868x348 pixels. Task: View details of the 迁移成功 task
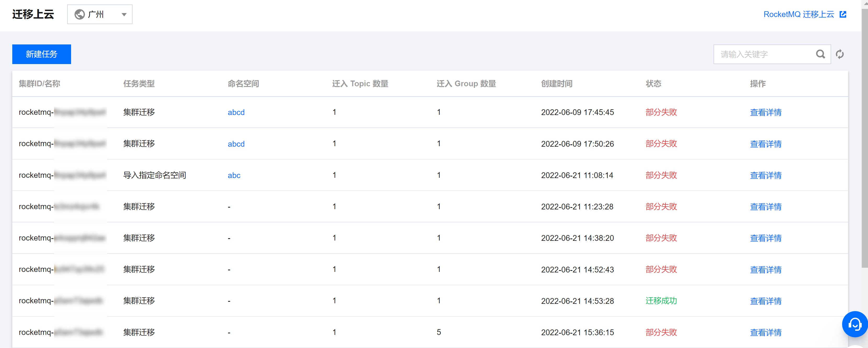765,301
